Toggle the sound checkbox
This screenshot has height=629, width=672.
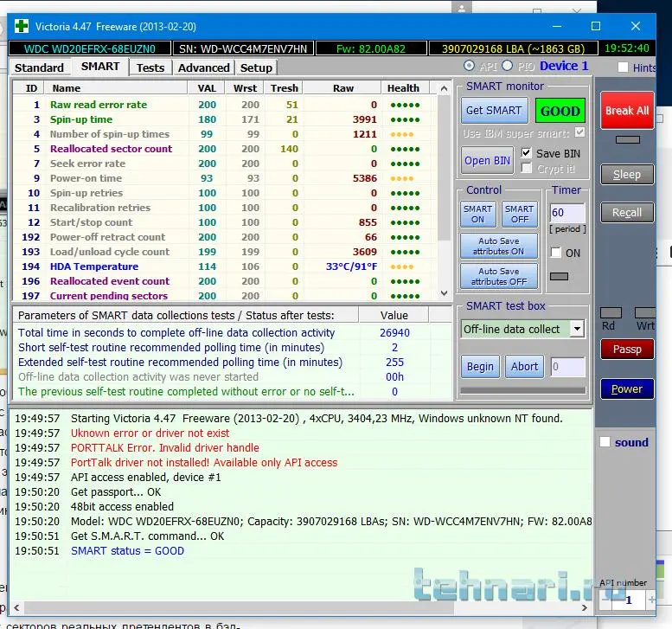(x=605, y=442)
